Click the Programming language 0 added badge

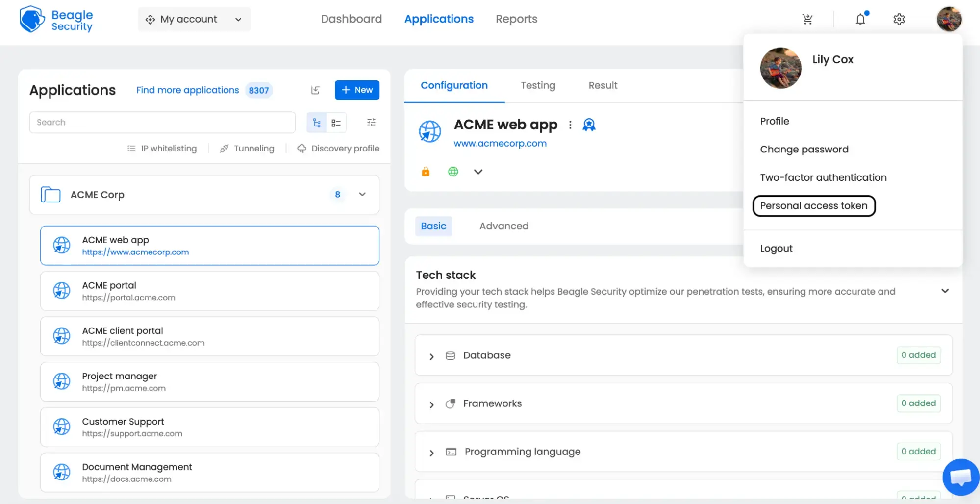point(918,452)
